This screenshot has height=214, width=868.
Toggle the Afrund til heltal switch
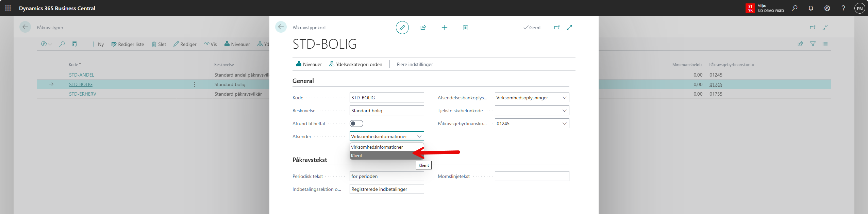click(356, 124)
